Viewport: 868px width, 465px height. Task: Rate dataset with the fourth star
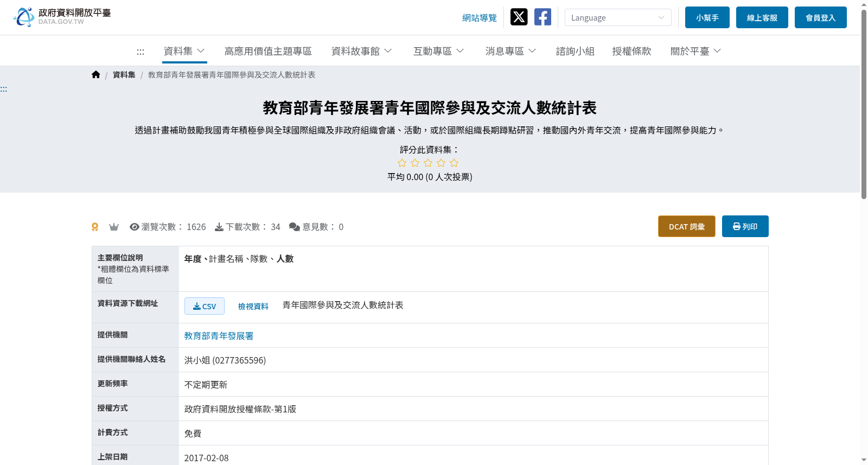click(441, 163)
